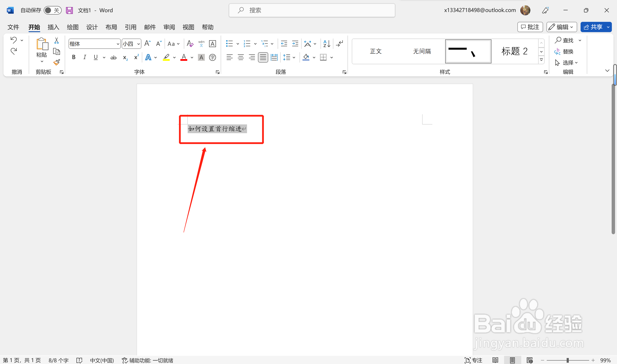This screenshot has width=617, height=364.
Task: Toggle left alignment
Action: coord(229,57)
